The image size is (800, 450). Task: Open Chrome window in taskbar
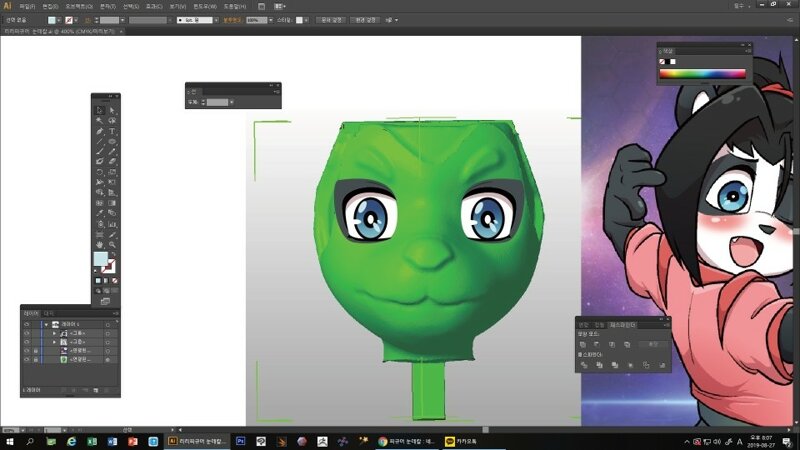coord(407,441)
